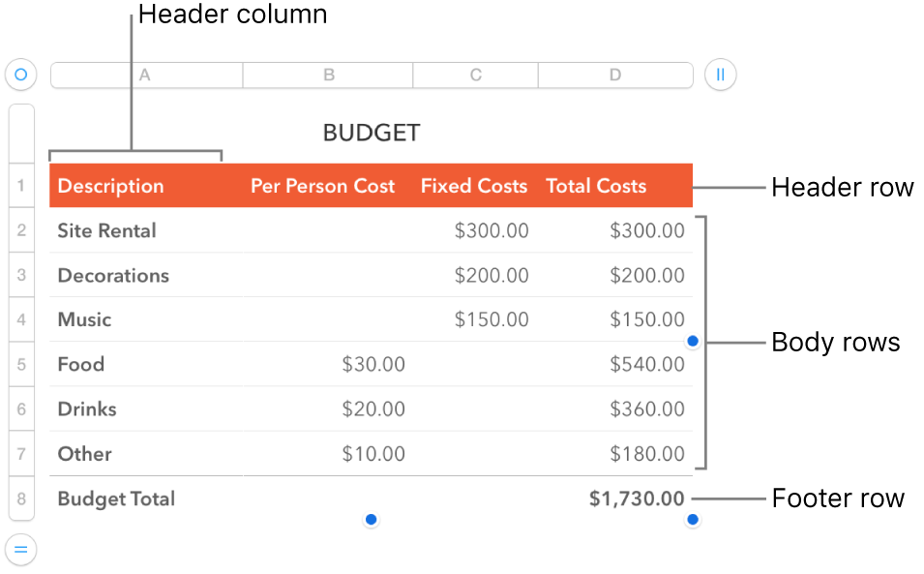This screenshot has height=574, width=924.
Task: Select the Description header cell
Action: click(110, 185)
